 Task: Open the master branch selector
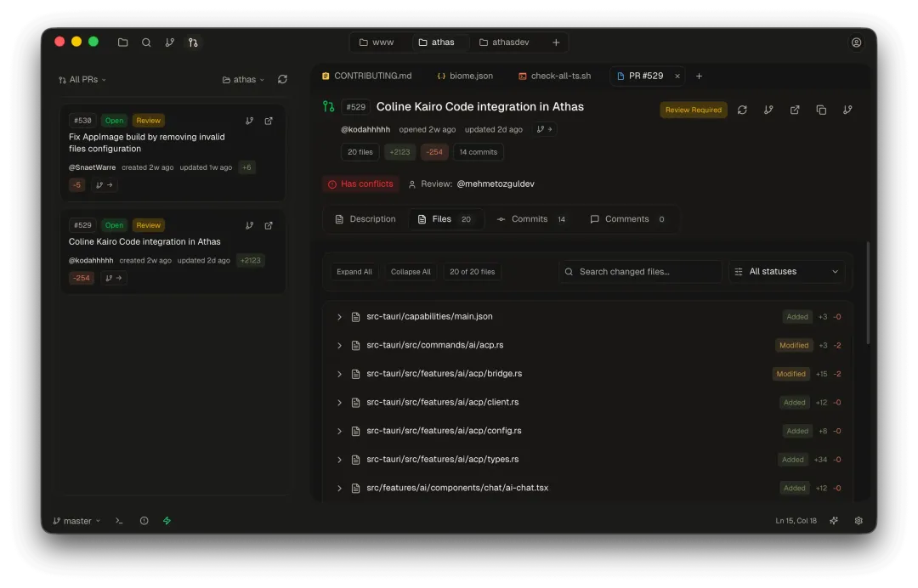coord(76,521)
